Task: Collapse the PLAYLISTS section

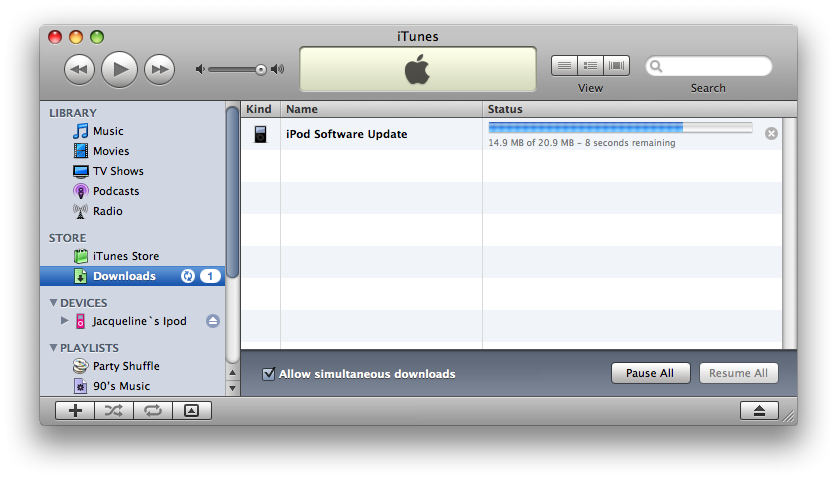Action: (53, 348)
